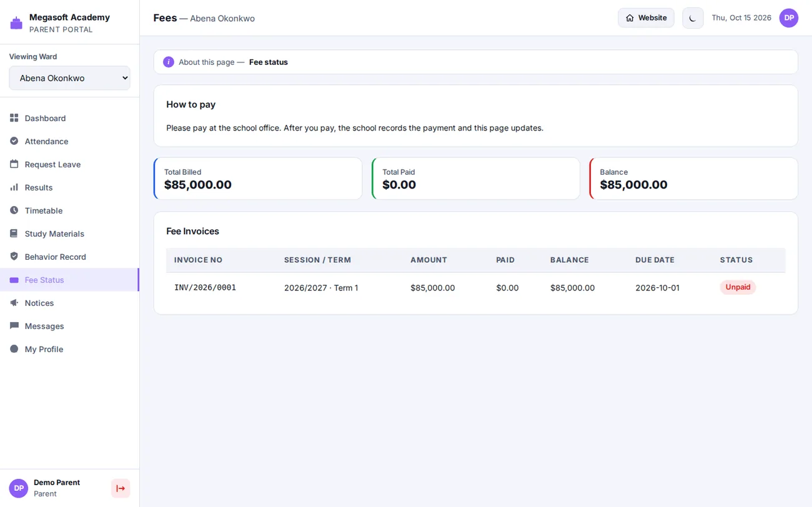Click the DP avatar beside Demo Parent
The width and height of the screenshot is (812, 507).
[x=19, y=488]
